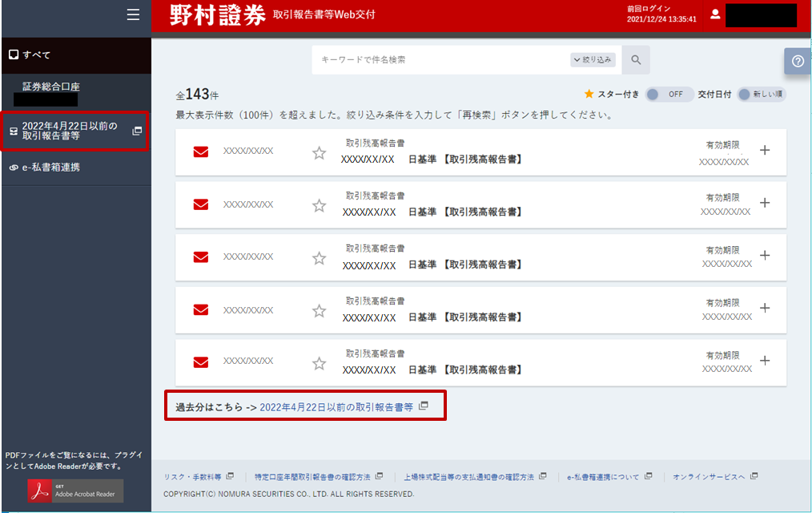This screenshot has height=513, width=812.
Task: Click the orange star next to スター付き
Action: tap(589, 94)
